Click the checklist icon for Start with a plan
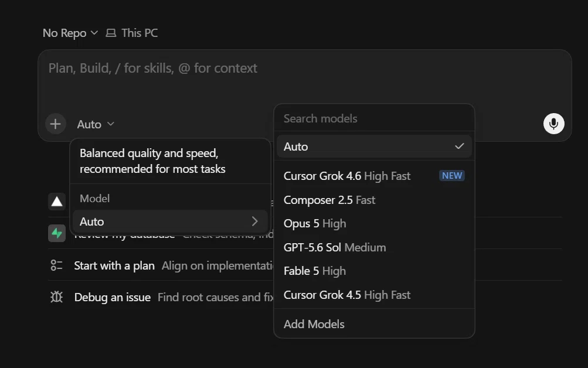The width and height of the screenshot is (588, 368). coord(56,265)
